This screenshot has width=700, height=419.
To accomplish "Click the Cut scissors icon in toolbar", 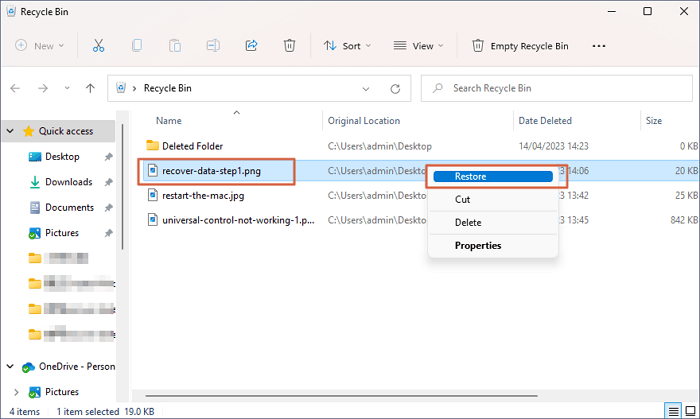I will click(x=98, y=46).
